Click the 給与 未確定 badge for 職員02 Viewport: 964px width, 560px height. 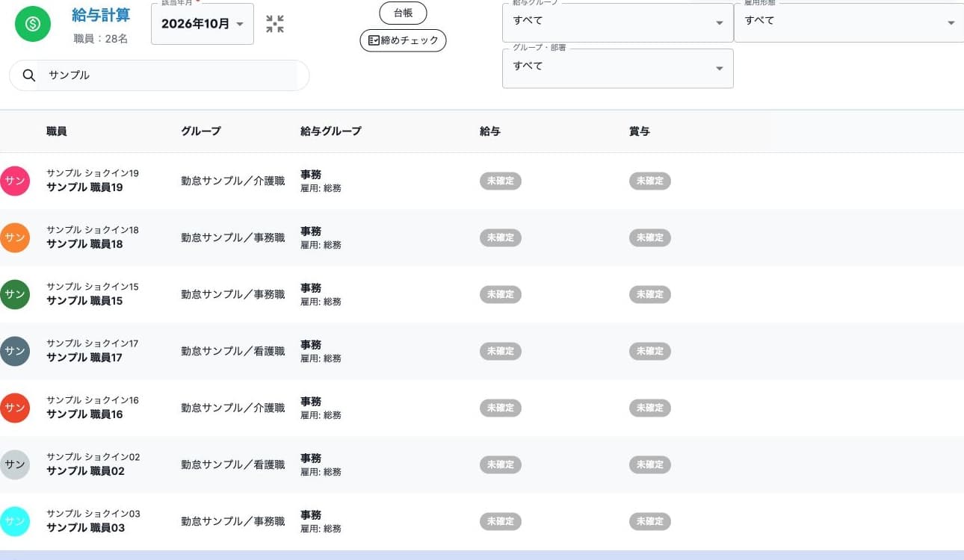[501, 464]
